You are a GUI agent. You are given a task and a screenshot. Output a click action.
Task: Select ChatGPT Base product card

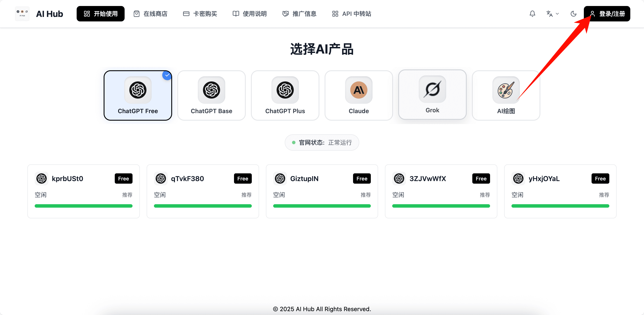click(211, 95)
